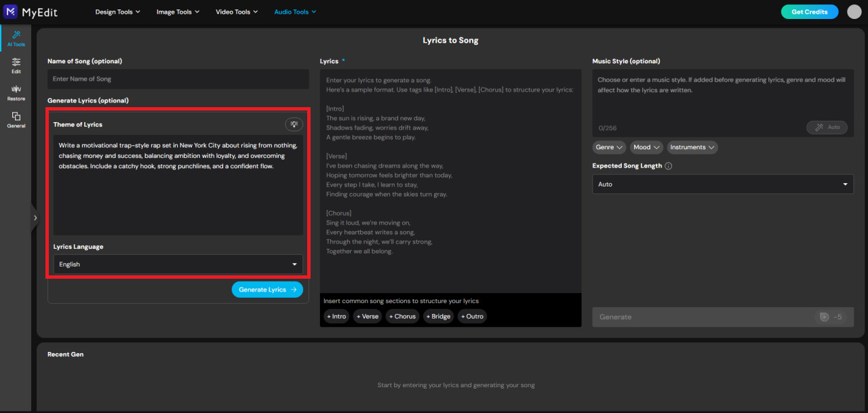Click the Name of Song input field
Viewport: 868px width, 413px height.
178,79
